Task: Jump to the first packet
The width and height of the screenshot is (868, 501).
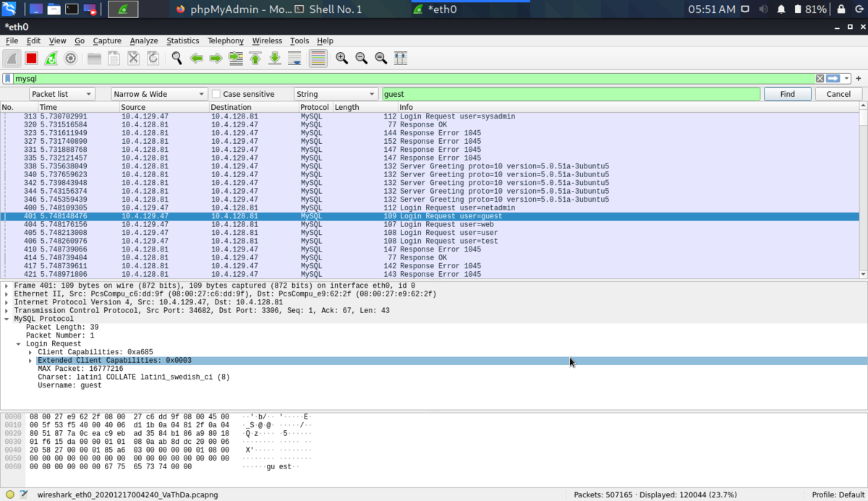Action: pos(255,59)
